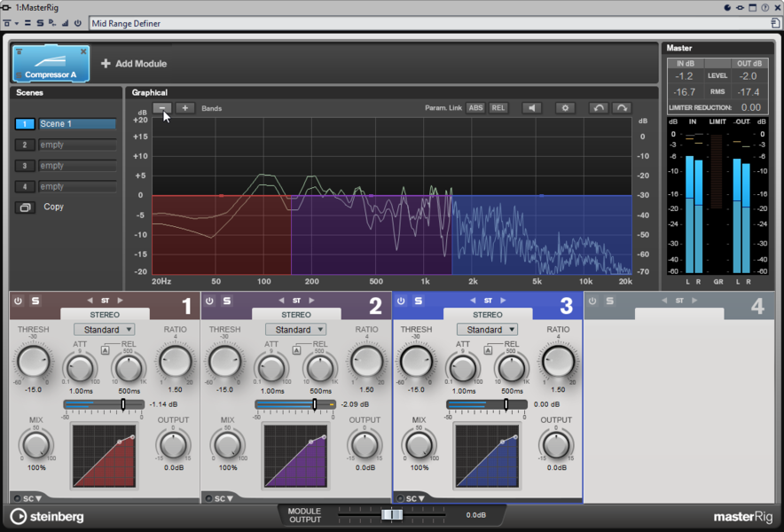Select empty scene slot 2

click(x=77, y=145)
